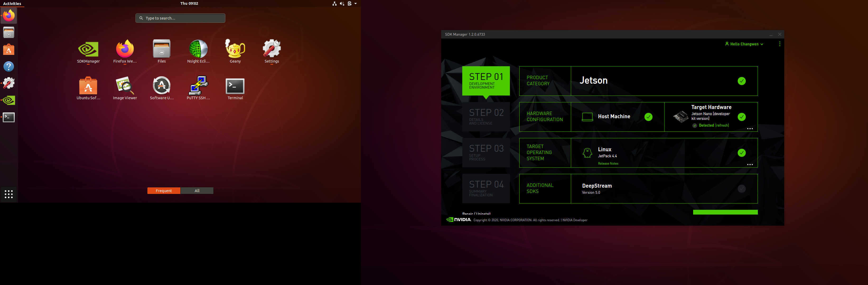Screen dimensions: 868x285
Task: Open Linux JetPack version ellipsis options
Action: click(x=750, y=165)
